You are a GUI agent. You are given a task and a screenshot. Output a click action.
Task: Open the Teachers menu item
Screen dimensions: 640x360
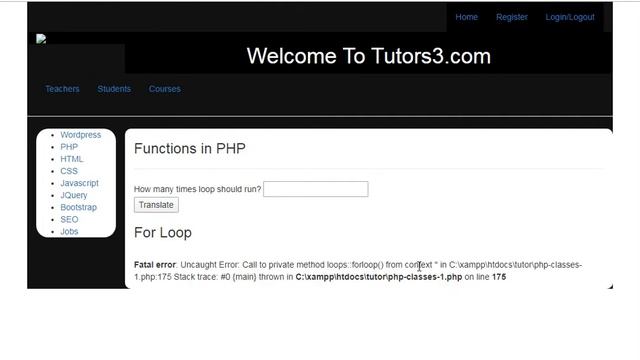[62, 89]
